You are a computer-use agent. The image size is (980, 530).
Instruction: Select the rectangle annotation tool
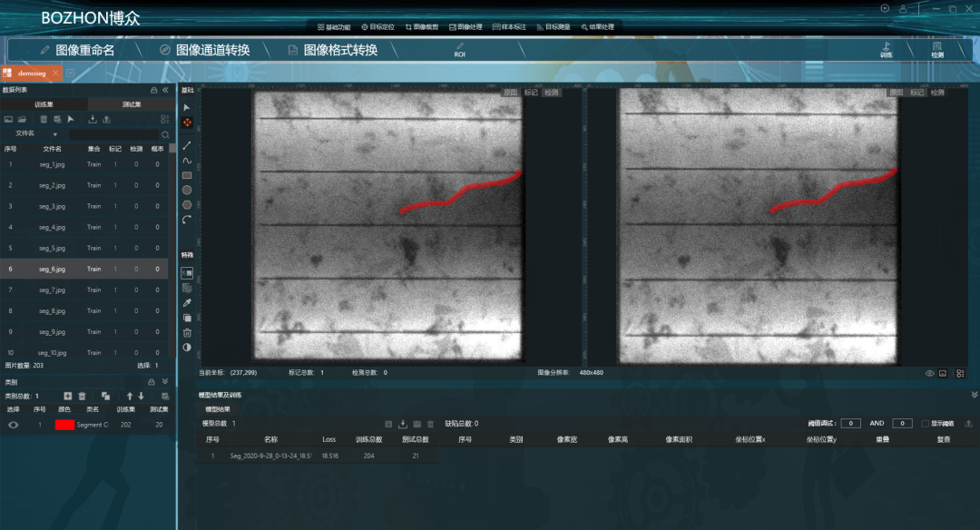[x=187, y=175]
